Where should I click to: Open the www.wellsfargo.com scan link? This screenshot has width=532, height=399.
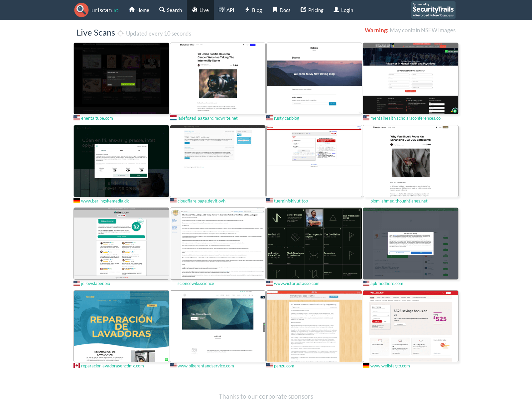point(390,366)
